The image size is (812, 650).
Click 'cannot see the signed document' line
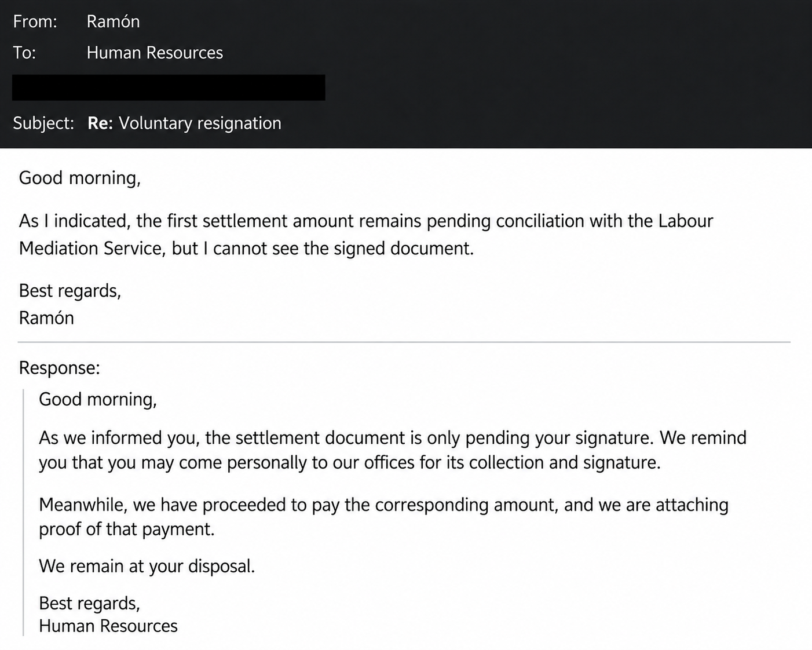click(343, 249)
